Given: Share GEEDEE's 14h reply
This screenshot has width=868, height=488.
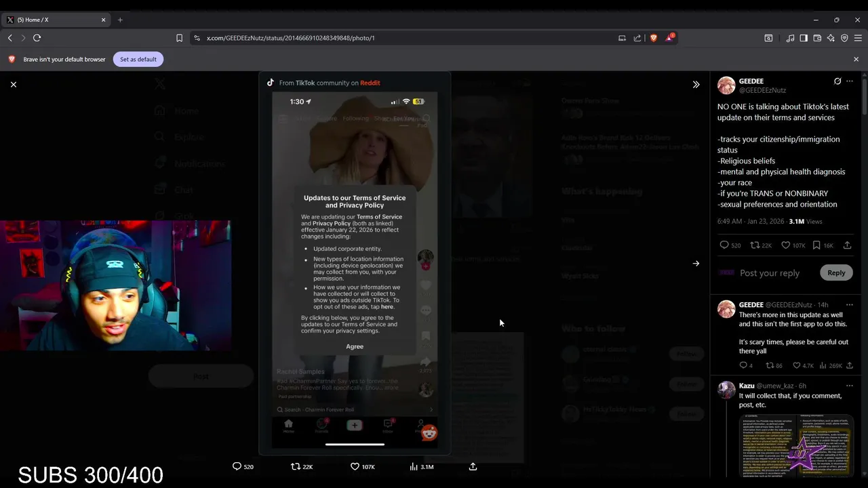Looking at the screenshot, I should pos(849,366).
